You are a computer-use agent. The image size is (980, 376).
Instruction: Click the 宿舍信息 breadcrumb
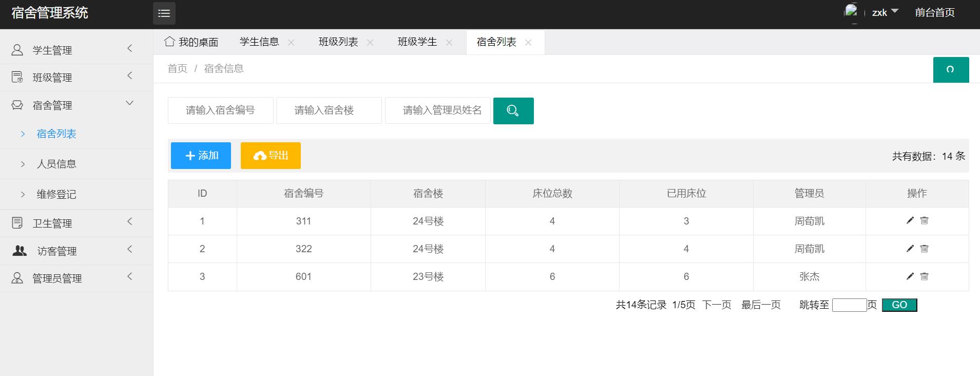pos(224,69)
